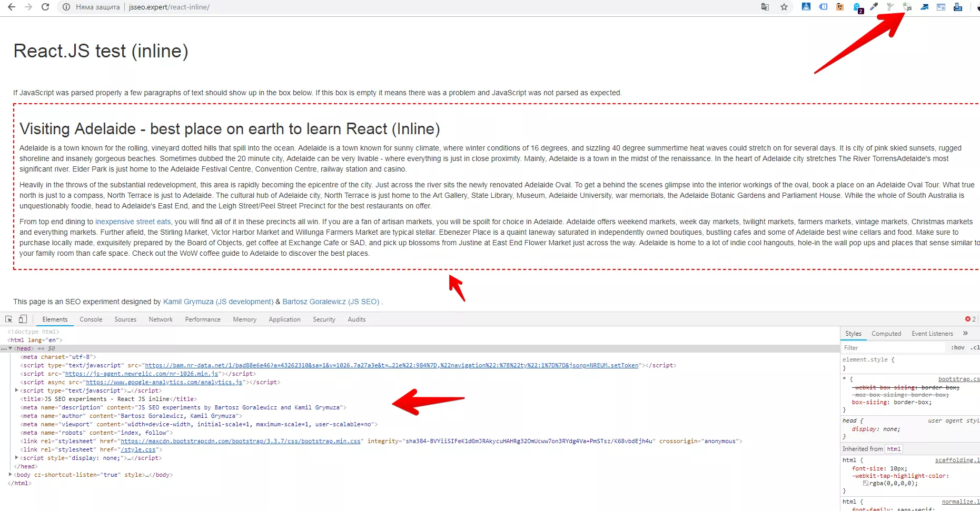Click the browser reload button
Screen dimensions: 980x511
click(x=45, y=7)
